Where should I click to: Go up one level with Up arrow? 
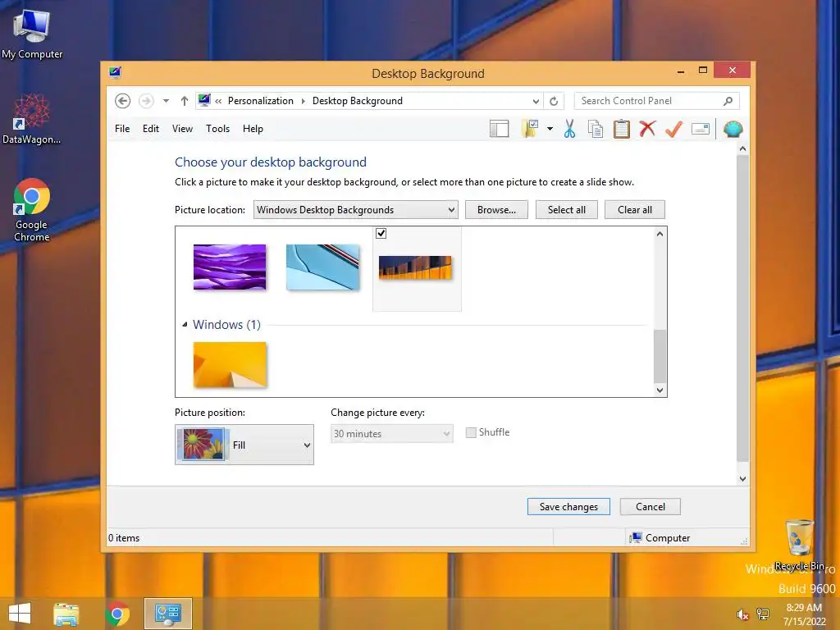point(185,101)
